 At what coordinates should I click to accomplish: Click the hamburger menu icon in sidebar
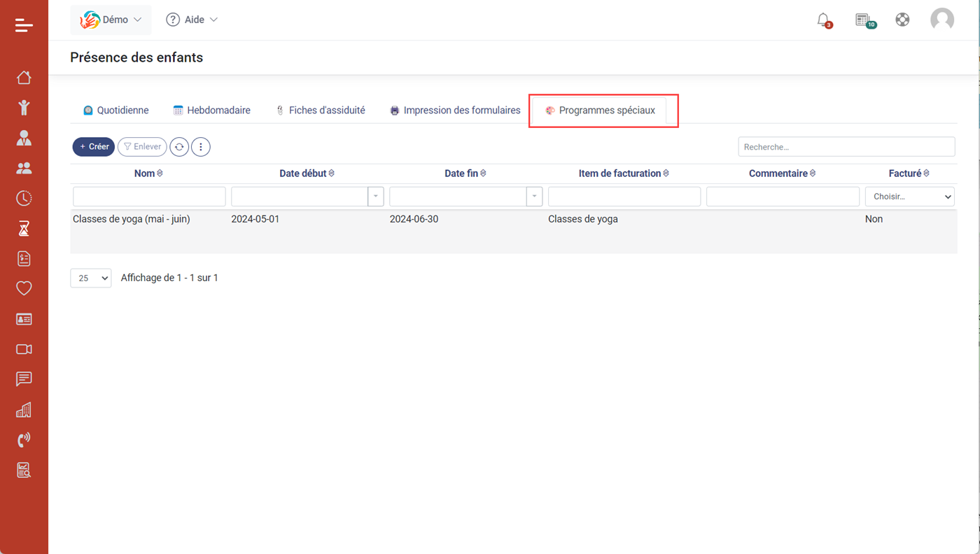[x=24, y=26]
